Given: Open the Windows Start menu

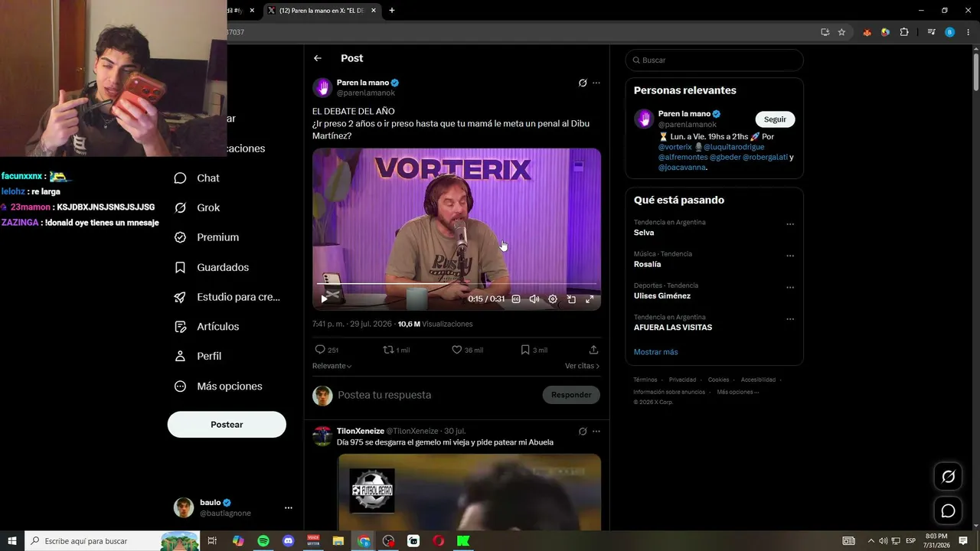Looking at the screenshot, I should (x=12, y=541).
